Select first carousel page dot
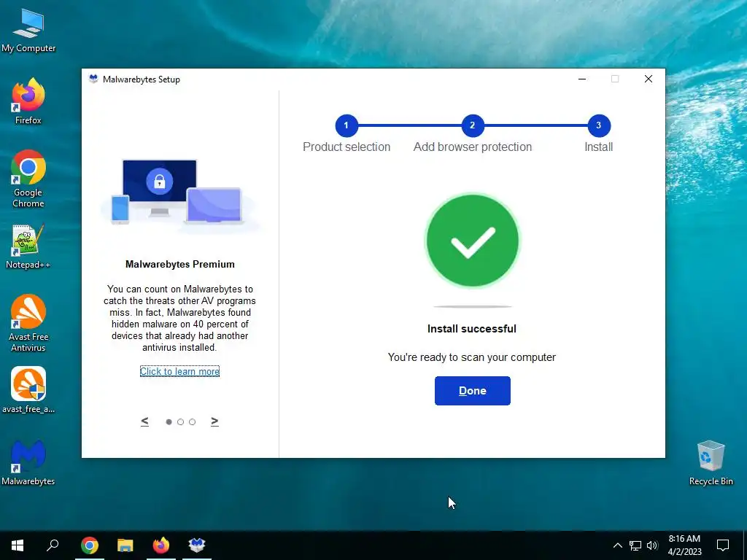Screen dimensions: 747x560 [169, 422]
